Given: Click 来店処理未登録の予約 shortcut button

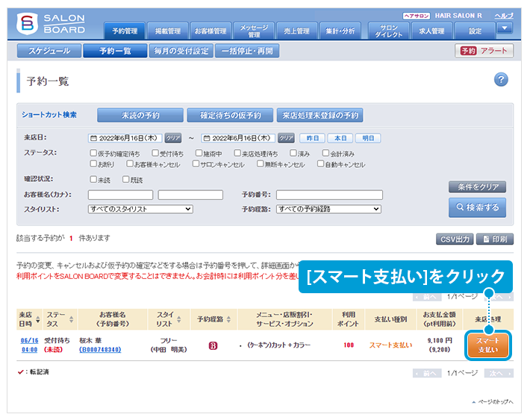Looking at the screenshot, I should [x=319, y=115].
